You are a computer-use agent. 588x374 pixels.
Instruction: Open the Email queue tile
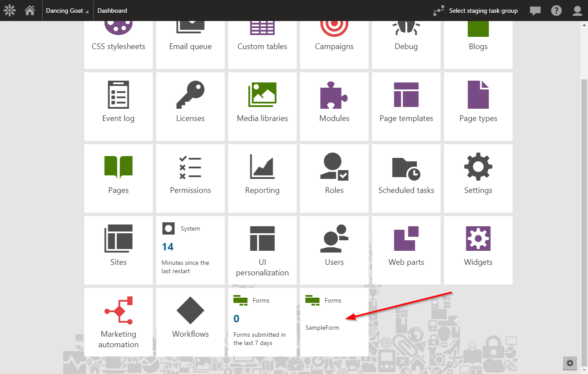point(190,45)
